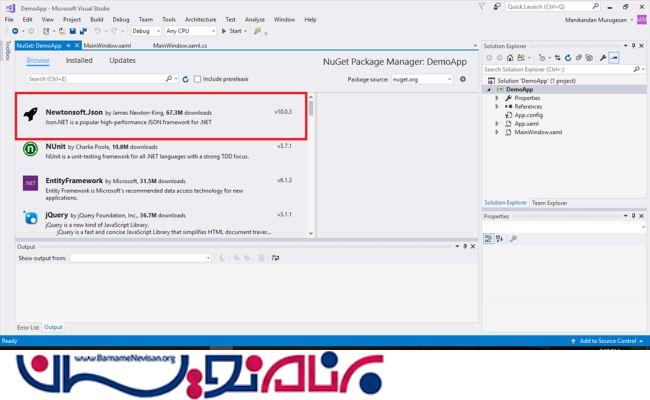Open the Show output from dropdown
650x400 pixels.
coord(141,258)
